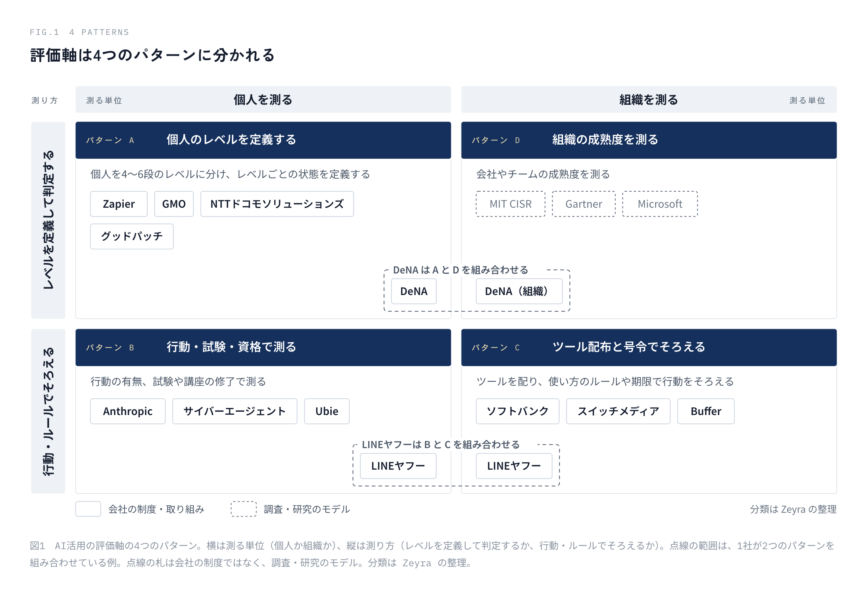Click the パターン D header 組織の成熟度を測る
This screenshot has height=596, width=868.
[649, 140]
